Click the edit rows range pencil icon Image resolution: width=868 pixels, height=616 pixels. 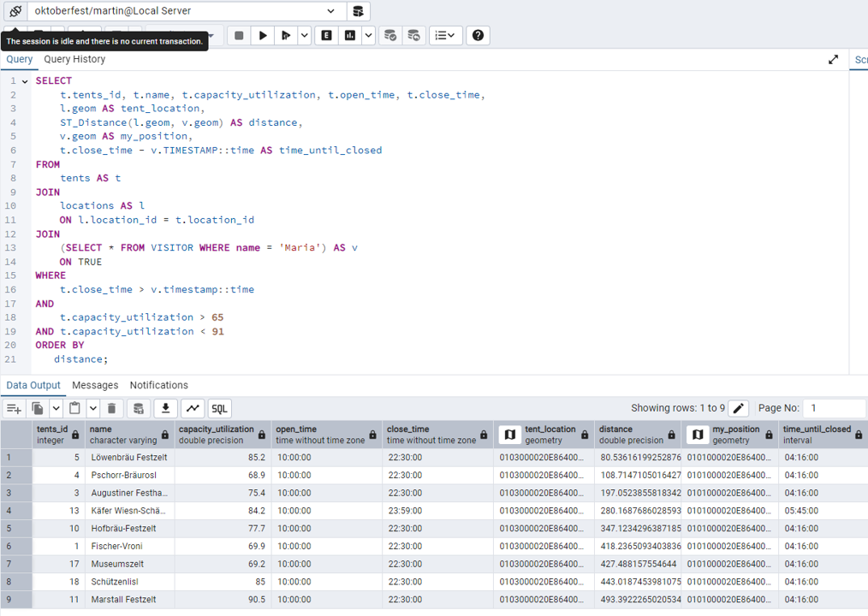coord(738,408)
